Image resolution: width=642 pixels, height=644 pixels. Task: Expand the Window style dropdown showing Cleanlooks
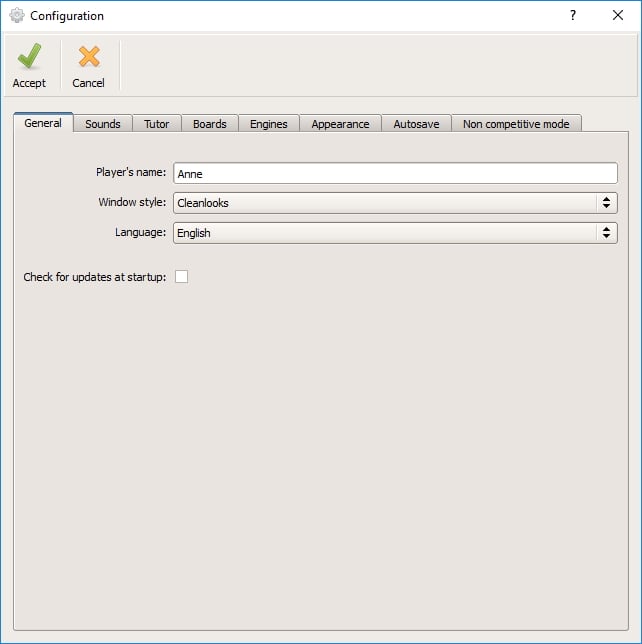coord(395,203)
